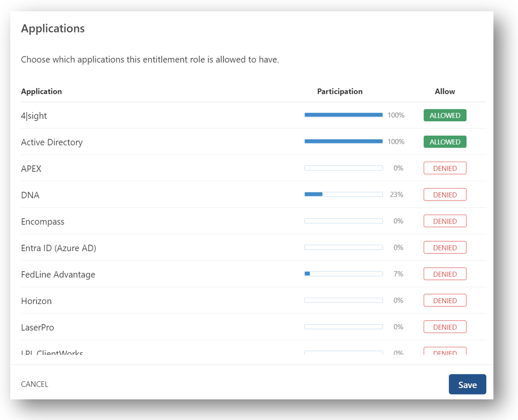Cancel the Applications dialog
The width and height of the screenshot is (518, 420).
click(34, 384)
